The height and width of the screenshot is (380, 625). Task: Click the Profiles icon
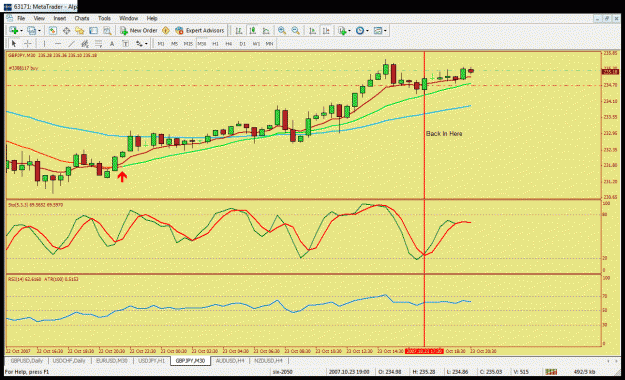point(31,31)
